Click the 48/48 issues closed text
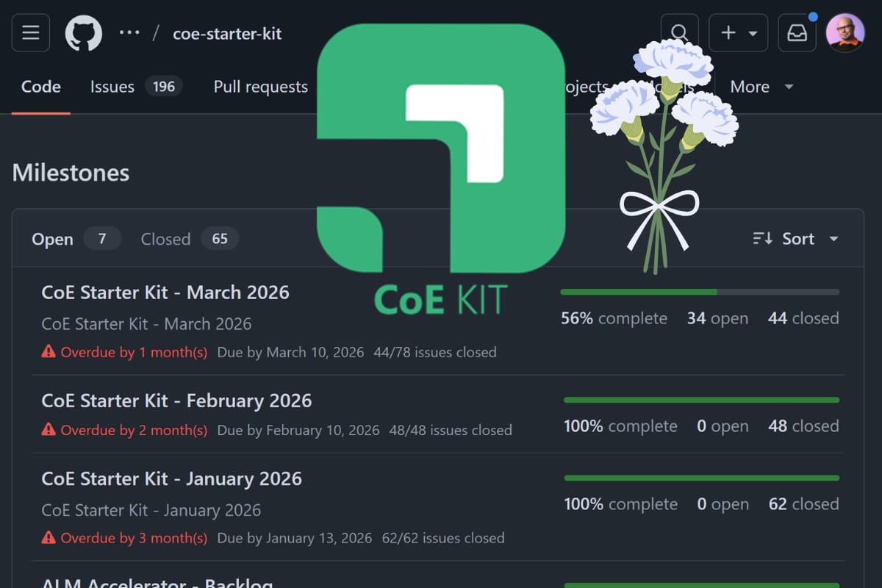This screenshot has height=588, width=882. click(x=451, y=430)
